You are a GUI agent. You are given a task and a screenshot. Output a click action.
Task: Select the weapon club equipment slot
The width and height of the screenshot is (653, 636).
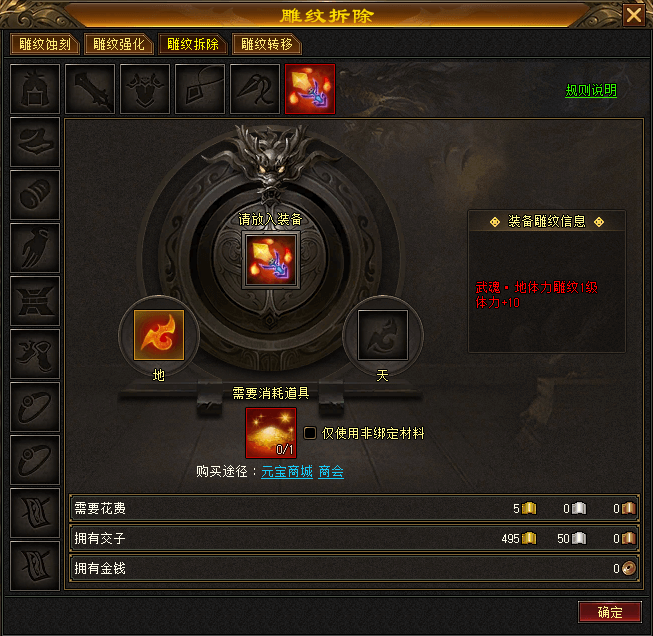[x=90, y=89]
